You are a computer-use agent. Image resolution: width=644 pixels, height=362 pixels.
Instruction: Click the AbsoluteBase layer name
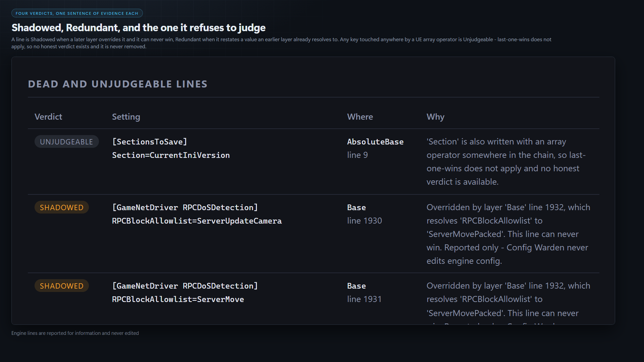pos(375,142)
